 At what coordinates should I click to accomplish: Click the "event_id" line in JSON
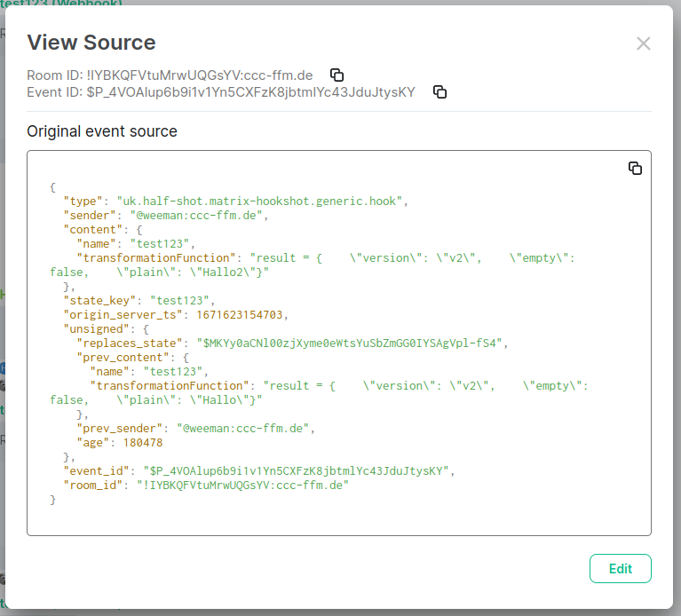click(259, 471)
